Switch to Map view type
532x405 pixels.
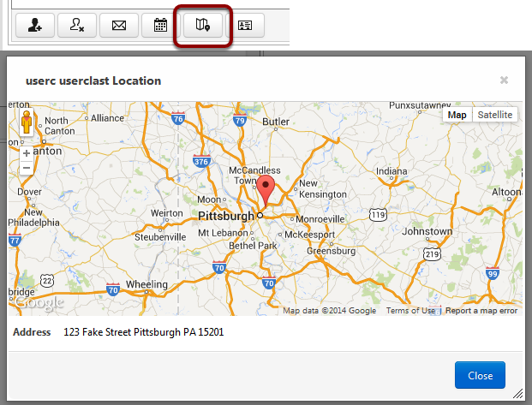(x=457, y=115)
